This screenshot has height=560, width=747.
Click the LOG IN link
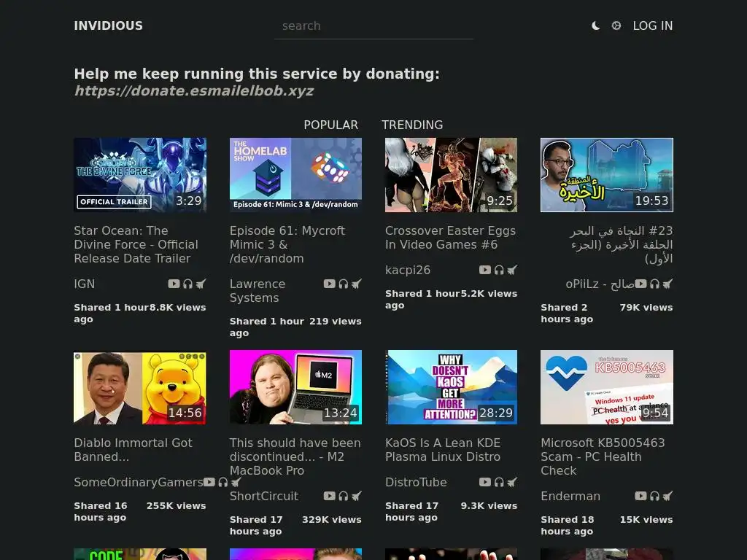(653, 26)
